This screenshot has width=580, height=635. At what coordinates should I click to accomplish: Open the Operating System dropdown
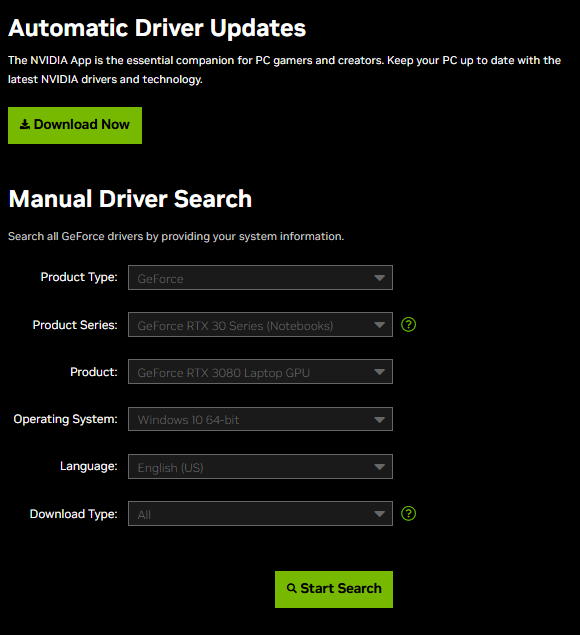pyautogui.click(x=260, y=419)
